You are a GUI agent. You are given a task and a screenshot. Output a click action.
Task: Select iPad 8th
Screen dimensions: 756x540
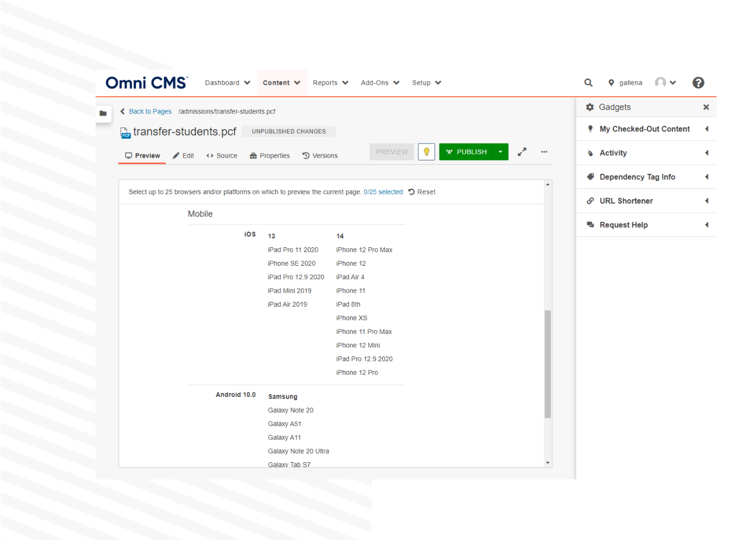[x=348, y=305]
